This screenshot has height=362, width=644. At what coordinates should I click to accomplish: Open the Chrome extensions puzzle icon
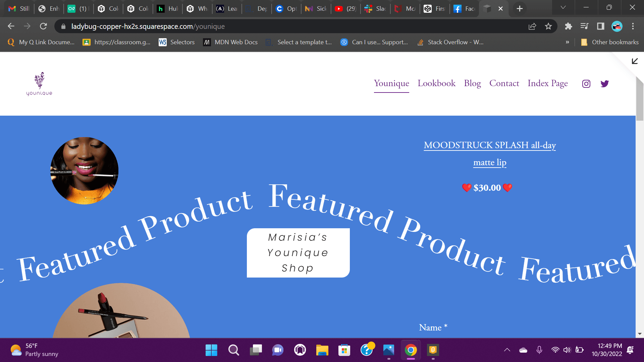tap(568, 26)
